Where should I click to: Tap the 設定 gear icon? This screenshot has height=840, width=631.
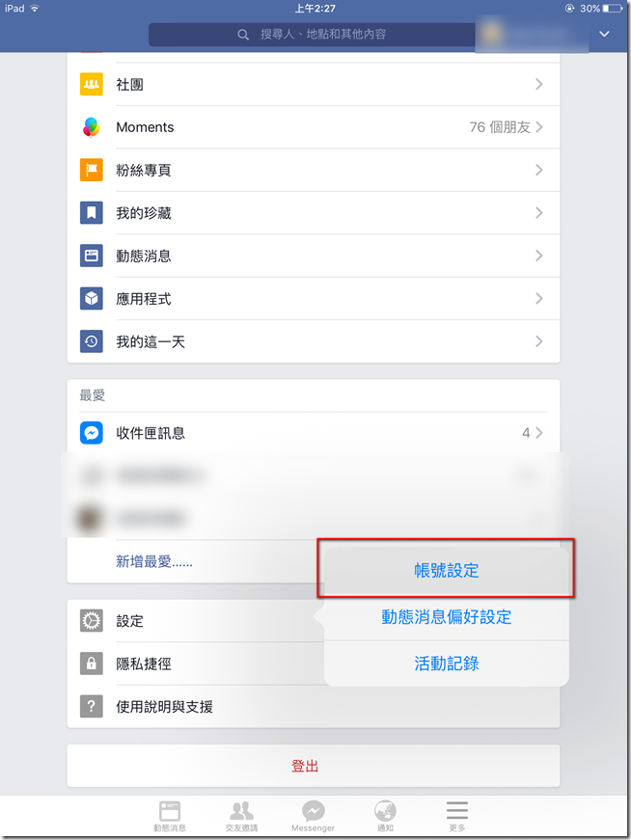point(91,620)
